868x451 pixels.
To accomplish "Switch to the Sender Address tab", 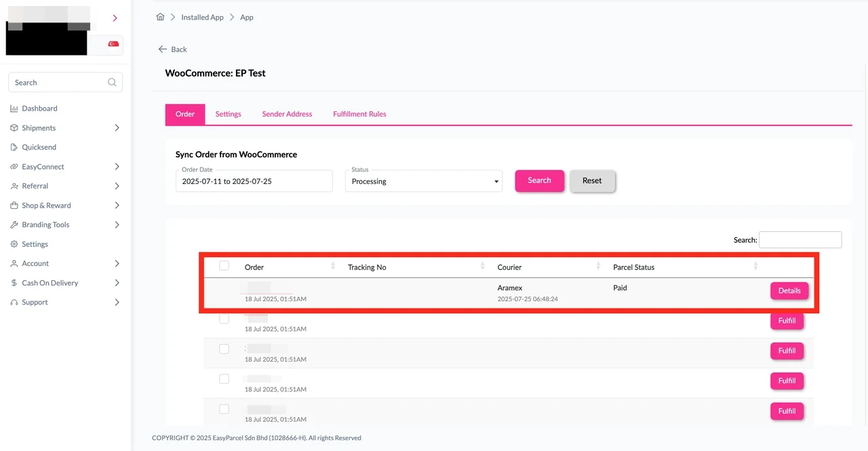I will [286, 114].
